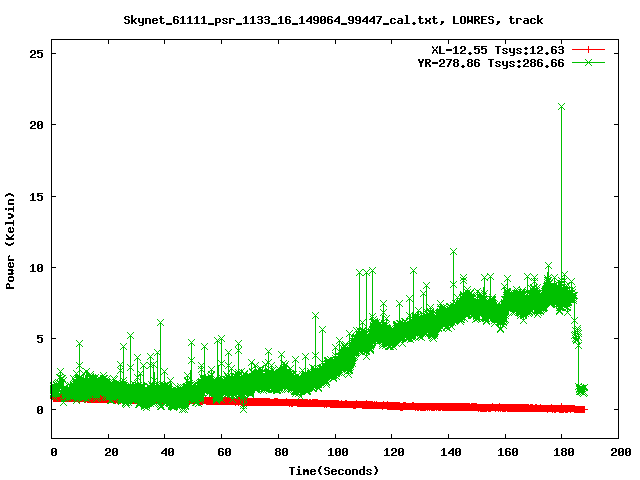Click the x-axis tick label 0
Screen dimensions: 640x480
pyautogui.click(x=53, y=452)
